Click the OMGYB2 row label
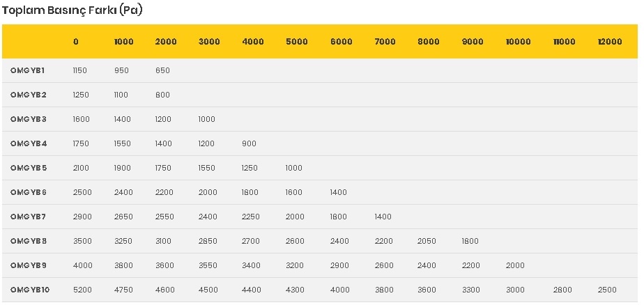 [29, 95]
